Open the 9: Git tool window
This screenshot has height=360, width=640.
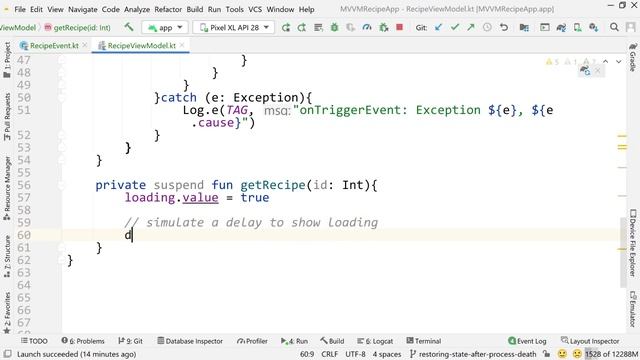(x=131, y=341)
